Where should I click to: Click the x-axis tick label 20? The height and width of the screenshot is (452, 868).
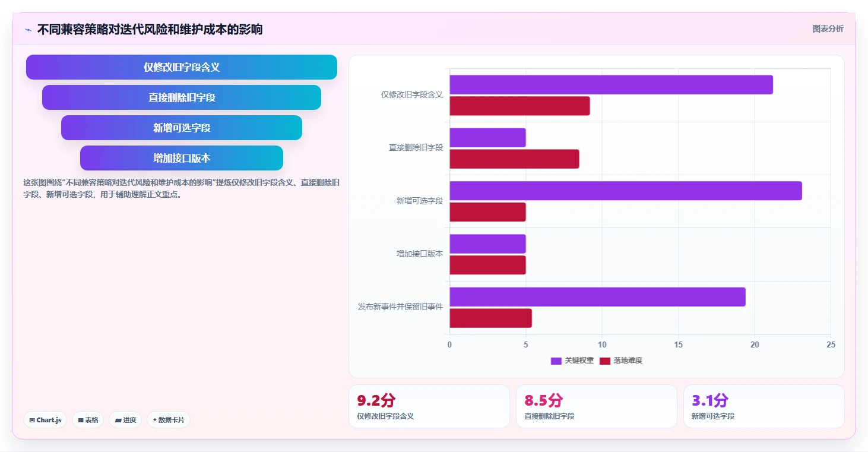(755, 344)
